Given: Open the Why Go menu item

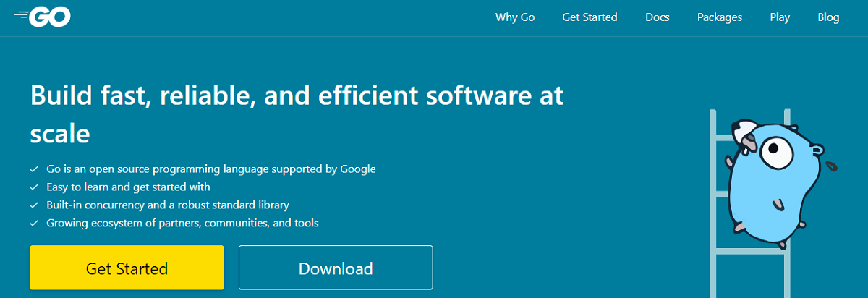Looking at the screenshot, I should click(x=515, y=17).
